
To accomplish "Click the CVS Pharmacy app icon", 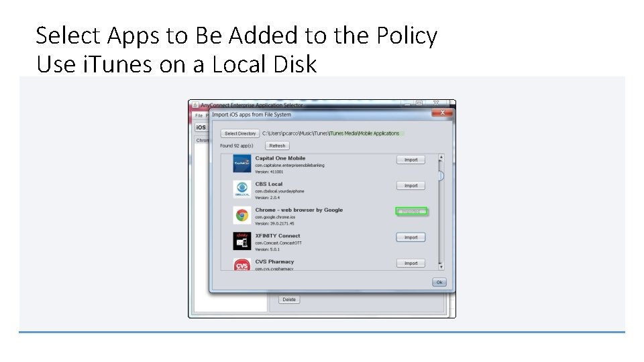I will click(242, 264).
